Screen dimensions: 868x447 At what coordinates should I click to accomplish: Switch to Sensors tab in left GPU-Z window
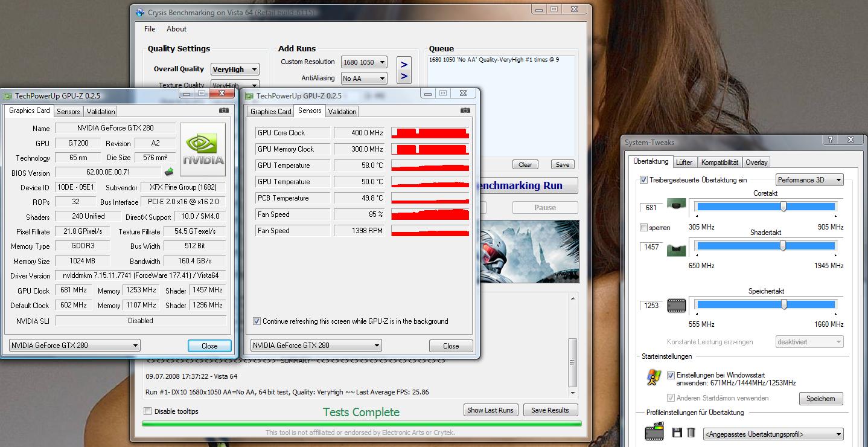[68, 111]
